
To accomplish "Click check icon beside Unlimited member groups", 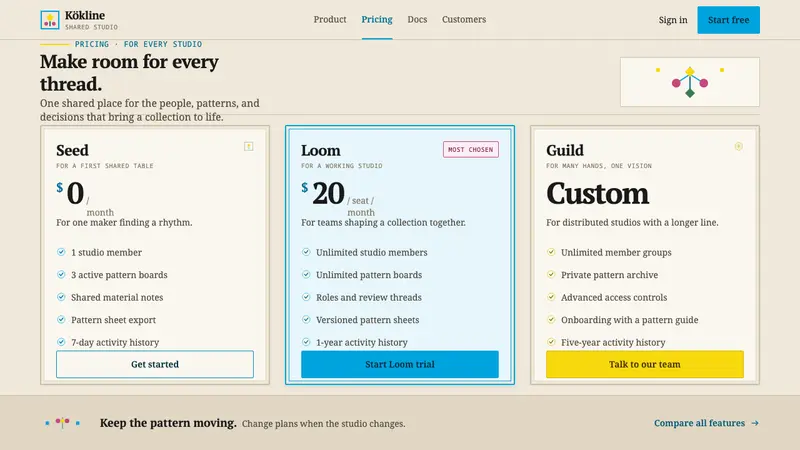I will (x=551, y=252).
